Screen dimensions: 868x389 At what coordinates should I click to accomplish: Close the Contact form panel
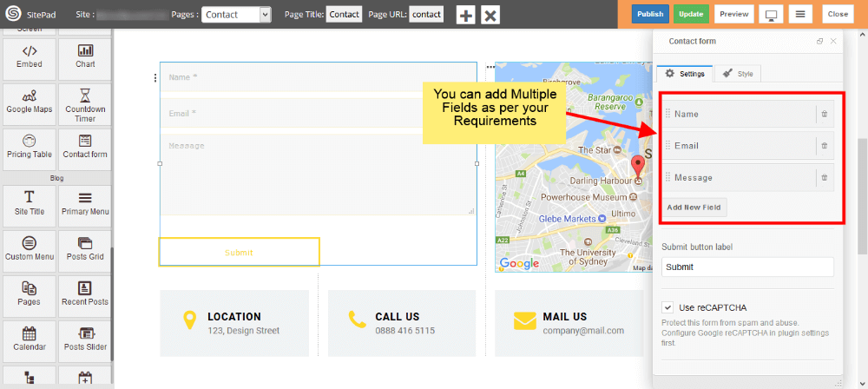click(833, 42)
